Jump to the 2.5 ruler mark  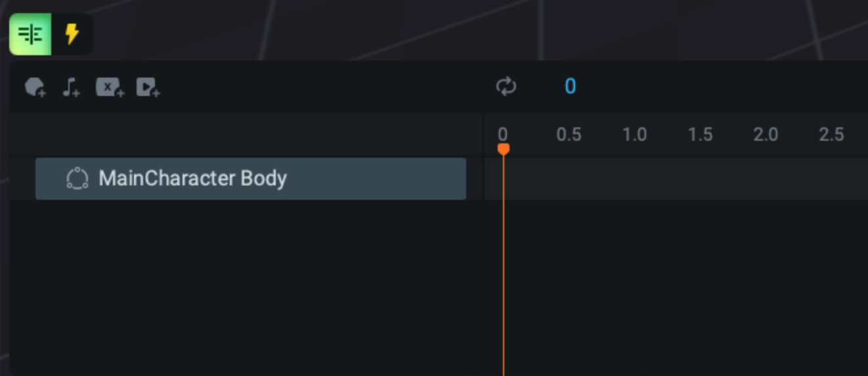pos(831,135)
